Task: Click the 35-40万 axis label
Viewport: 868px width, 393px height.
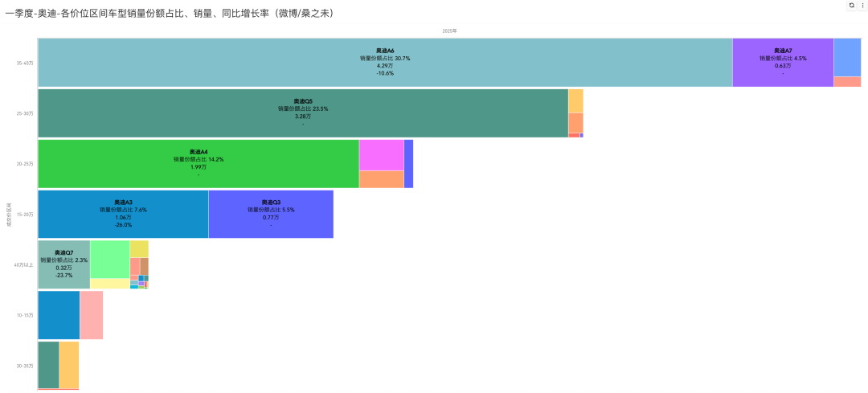Action: click(24, 63)
